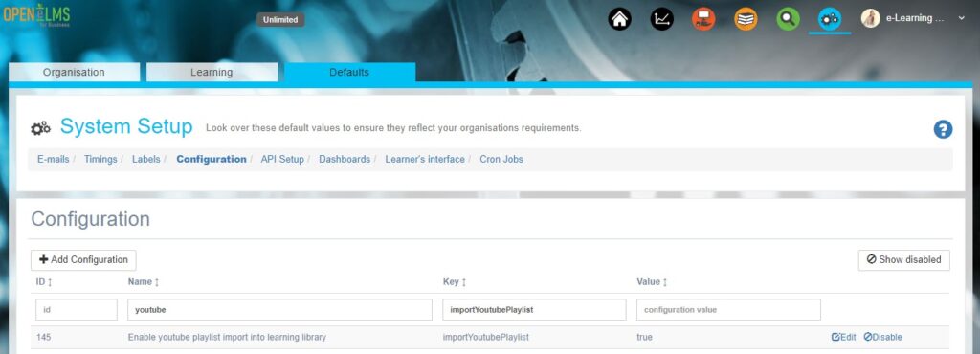Screen dimensions: 980x354
Task: Edit configuration row 145
Action: 844,337
